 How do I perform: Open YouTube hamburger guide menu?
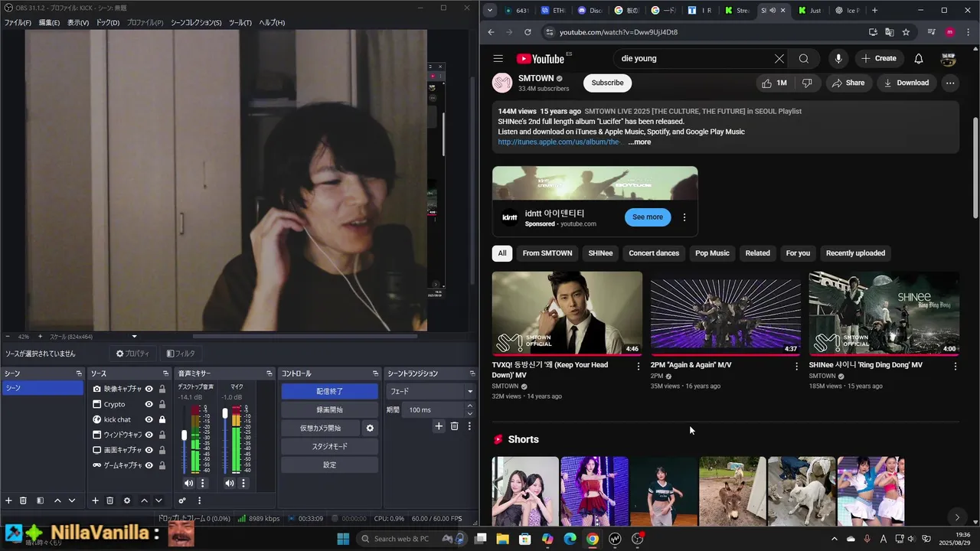498,58
